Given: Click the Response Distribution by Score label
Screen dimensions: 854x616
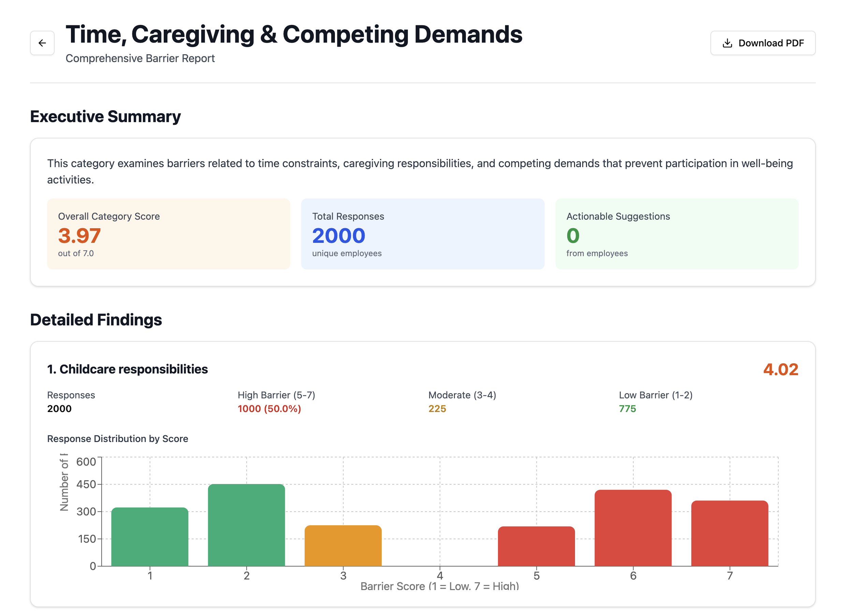Looking at the screenshot, I should [117, 439].
